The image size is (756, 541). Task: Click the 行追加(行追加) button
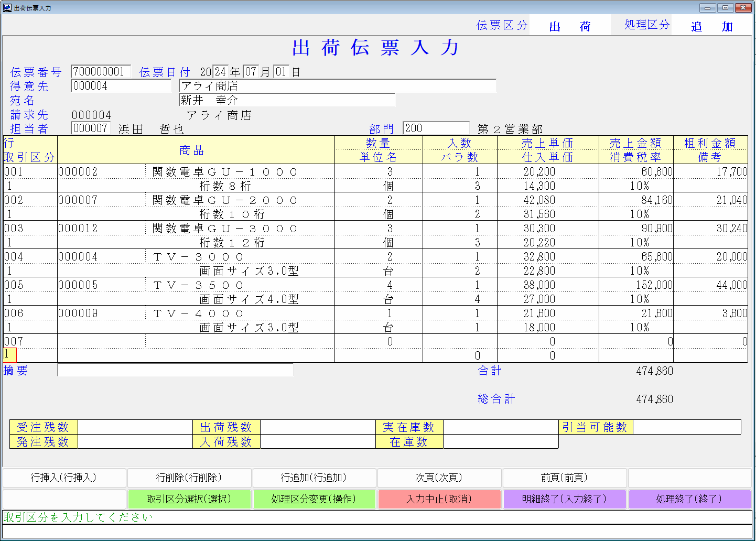pyautogui.click(x=314, y=478)
